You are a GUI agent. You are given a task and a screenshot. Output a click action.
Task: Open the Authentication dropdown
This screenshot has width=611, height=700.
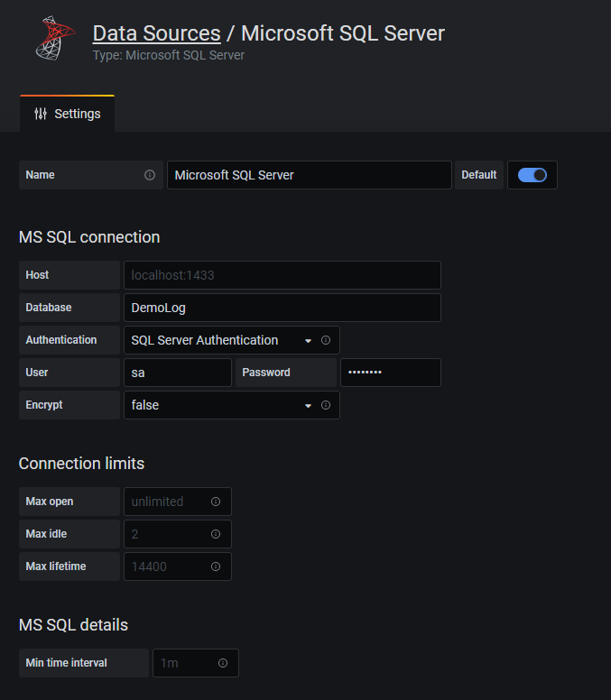click(221, 340)
